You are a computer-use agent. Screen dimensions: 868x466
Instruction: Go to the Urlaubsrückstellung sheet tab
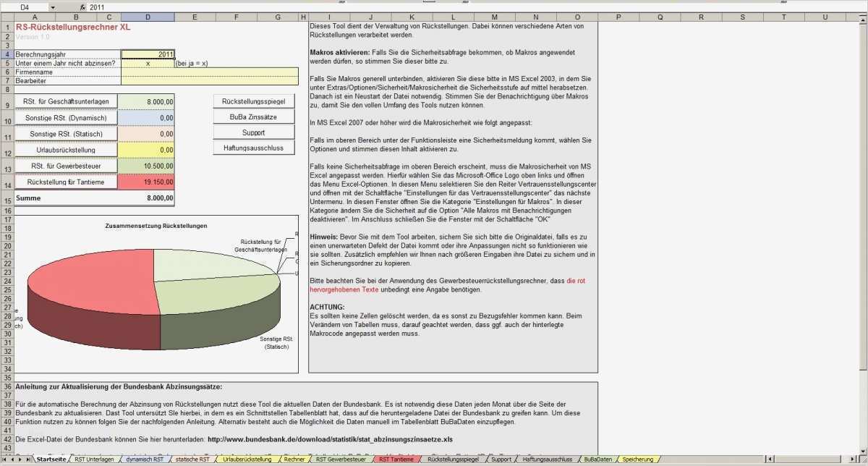(x=247, y=459)
